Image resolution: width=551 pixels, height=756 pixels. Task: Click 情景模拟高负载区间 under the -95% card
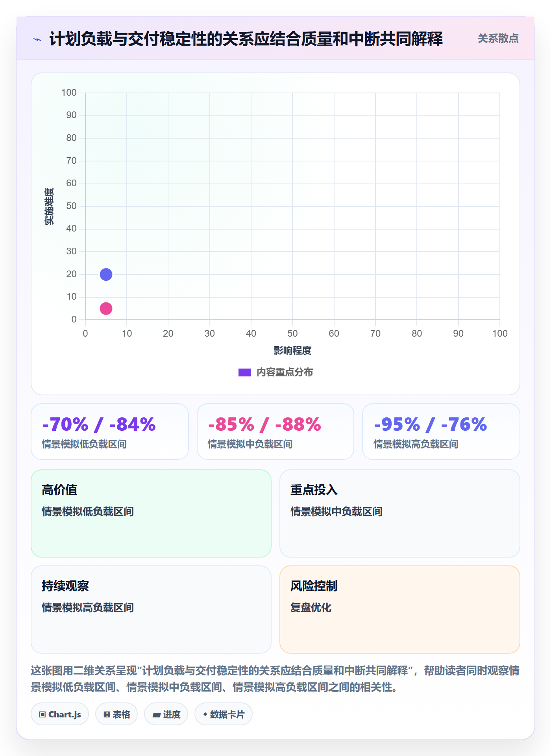(x=416, y=444)
